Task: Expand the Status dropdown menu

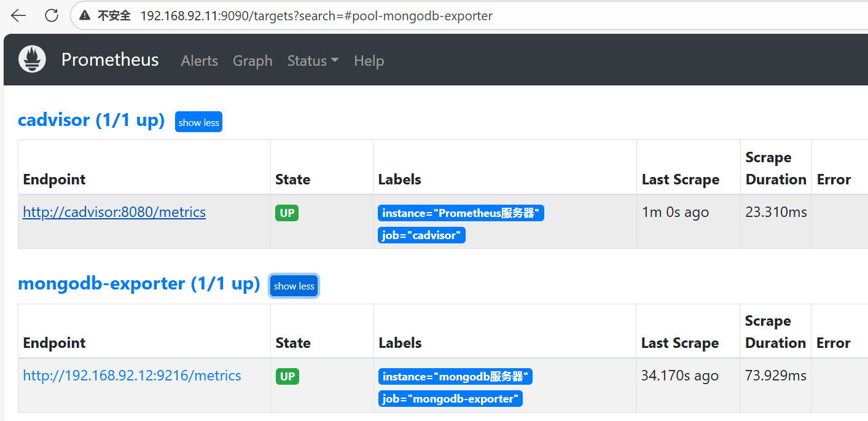Action: tap(313, 61)
